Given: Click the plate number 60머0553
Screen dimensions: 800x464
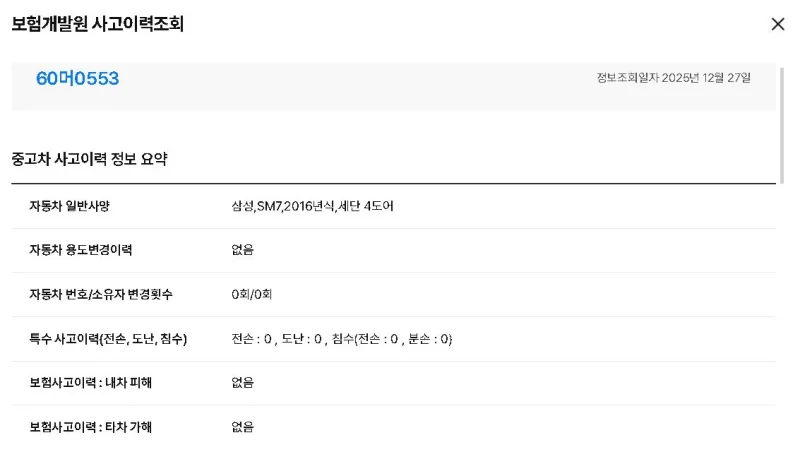Looking at the screenshot, I should (x=77, y=79).
